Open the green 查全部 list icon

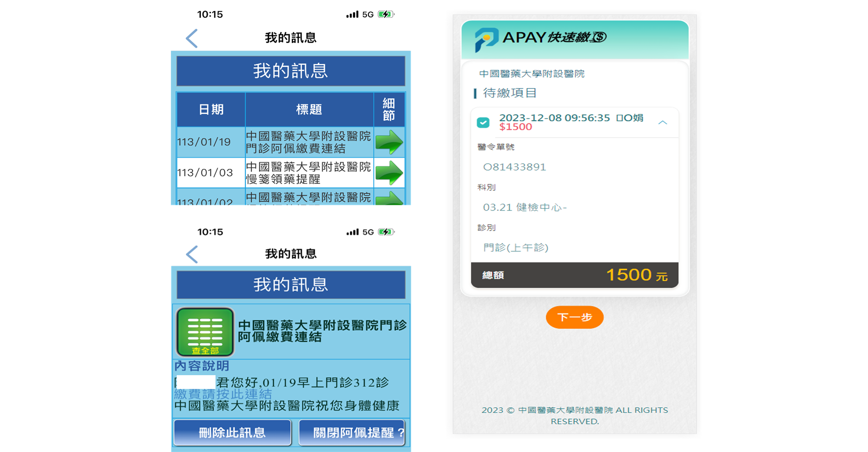(x=205, y=332)
